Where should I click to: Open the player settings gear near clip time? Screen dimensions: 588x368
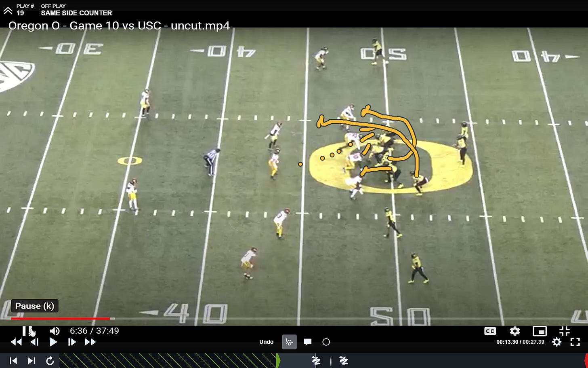pos(556,342)
